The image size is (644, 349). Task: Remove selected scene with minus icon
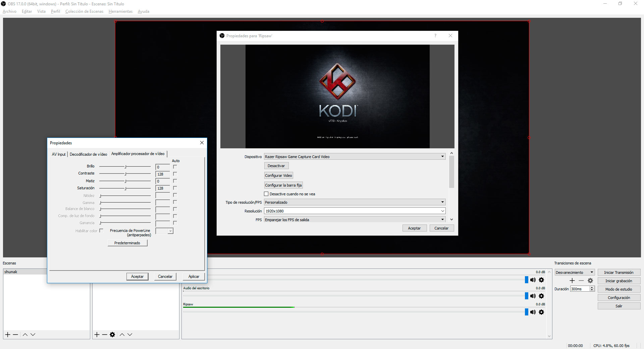(x=15, y=335)
